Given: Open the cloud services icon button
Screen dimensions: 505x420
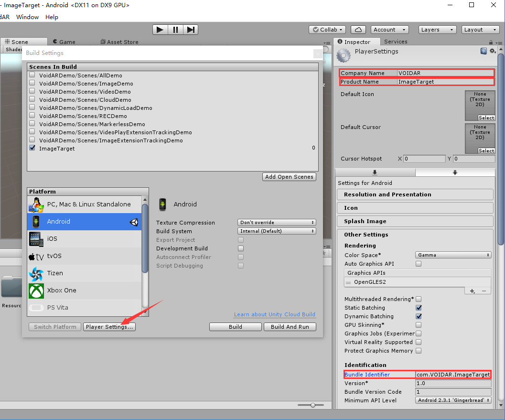Looking at the screenshot, I should click(x=358, y=30).
